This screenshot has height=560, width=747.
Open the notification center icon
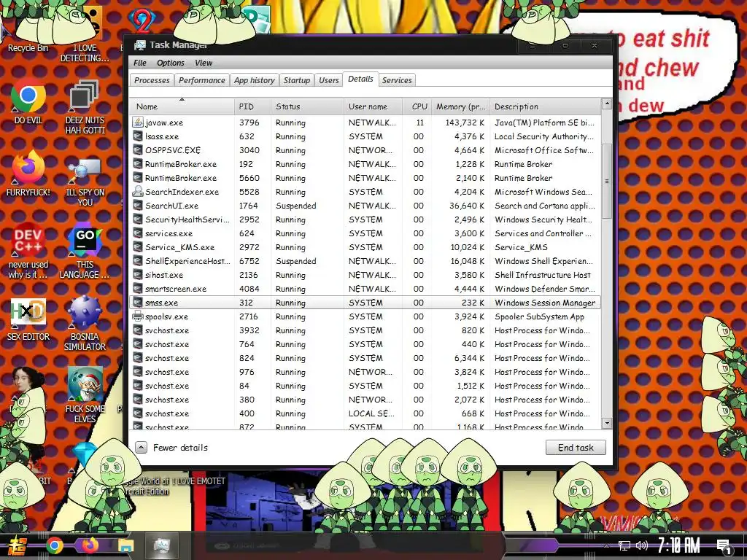[x=725, y=547]
